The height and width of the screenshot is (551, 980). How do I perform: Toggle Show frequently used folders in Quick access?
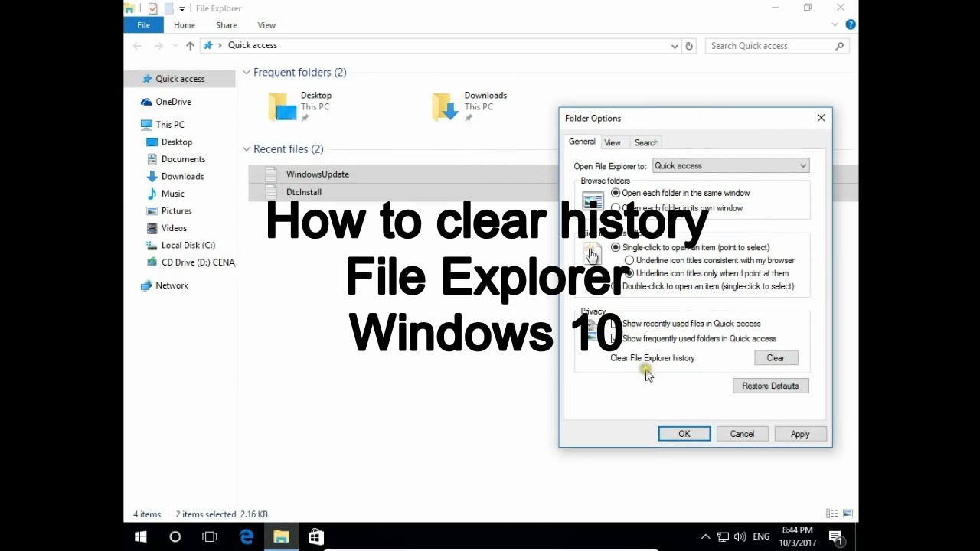[616, 338]
